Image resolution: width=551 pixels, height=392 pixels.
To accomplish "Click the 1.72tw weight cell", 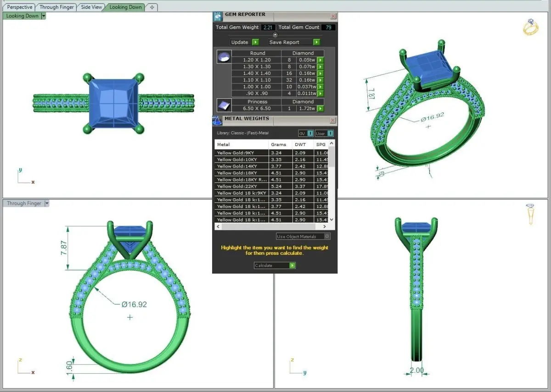I will tap(307, 109).
